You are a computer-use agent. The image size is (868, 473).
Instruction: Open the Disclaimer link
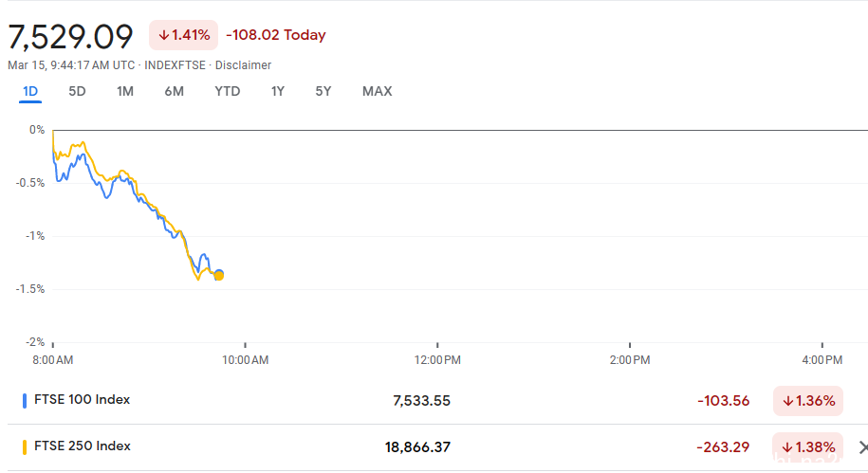click(x=243, y=65)
